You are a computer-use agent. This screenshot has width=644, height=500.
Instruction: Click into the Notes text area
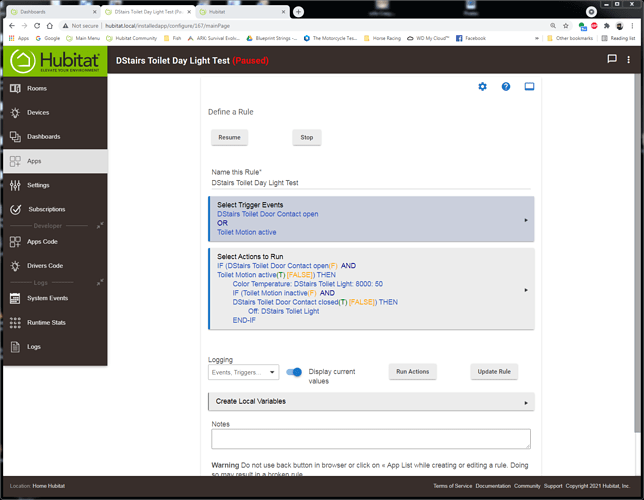click(x=371, y=439)
